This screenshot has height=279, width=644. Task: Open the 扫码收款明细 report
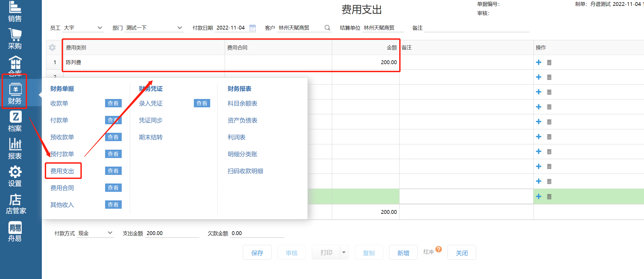click(x=245, y=171)
